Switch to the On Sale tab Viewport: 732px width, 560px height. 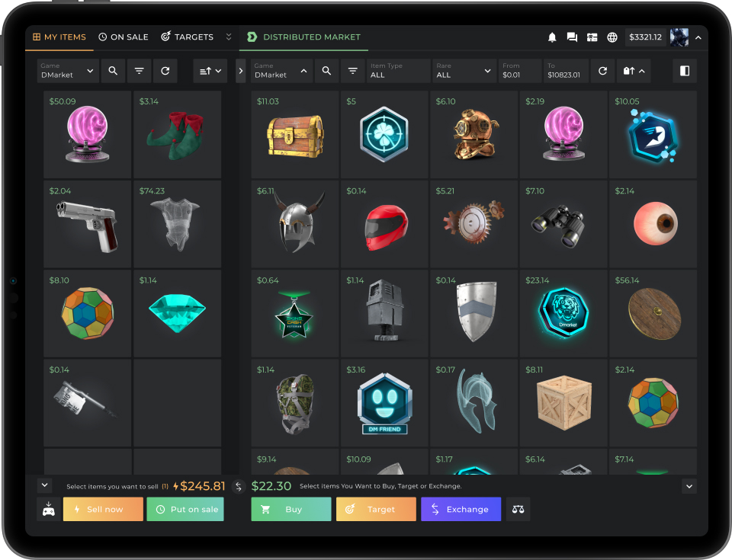(x=124, y=37)
